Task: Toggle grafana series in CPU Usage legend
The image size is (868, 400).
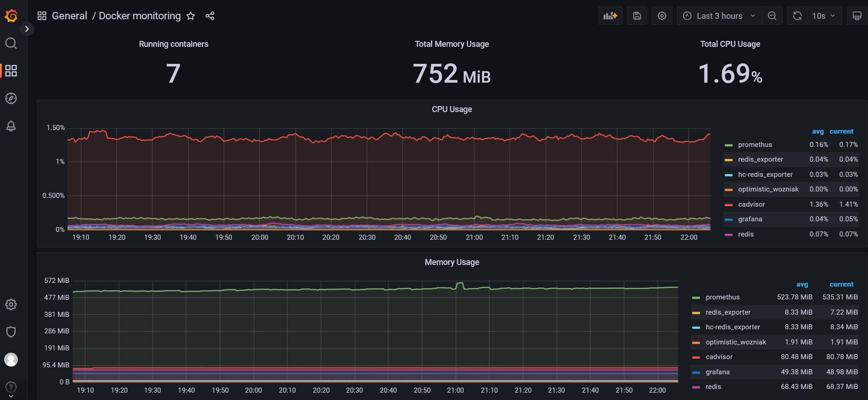Action: coord(750,219)
